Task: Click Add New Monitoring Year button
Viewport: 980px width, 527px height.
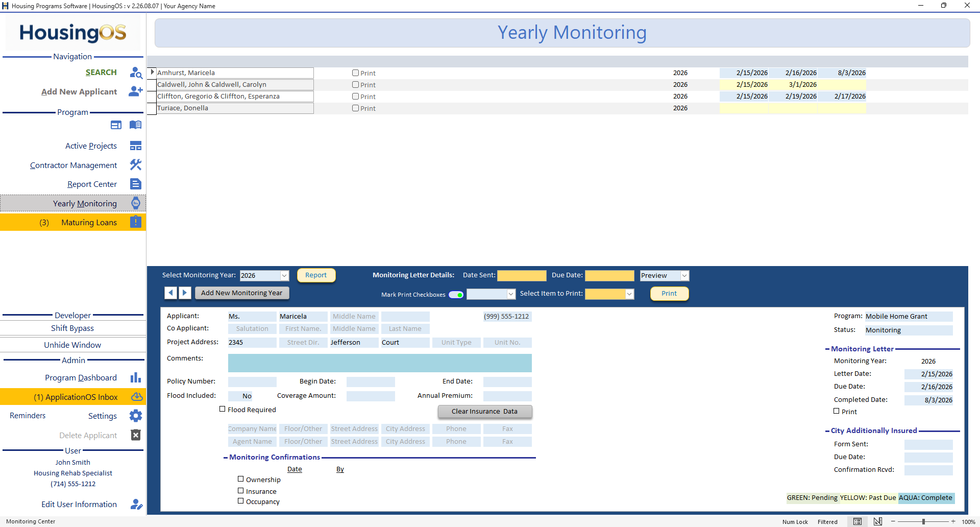Action: 241,293
